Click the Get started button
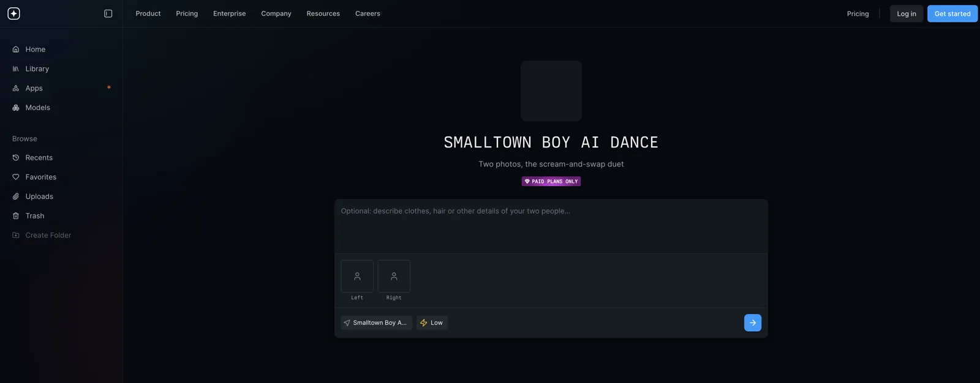This screenshot has height=383, width=980. click(952, 13)
